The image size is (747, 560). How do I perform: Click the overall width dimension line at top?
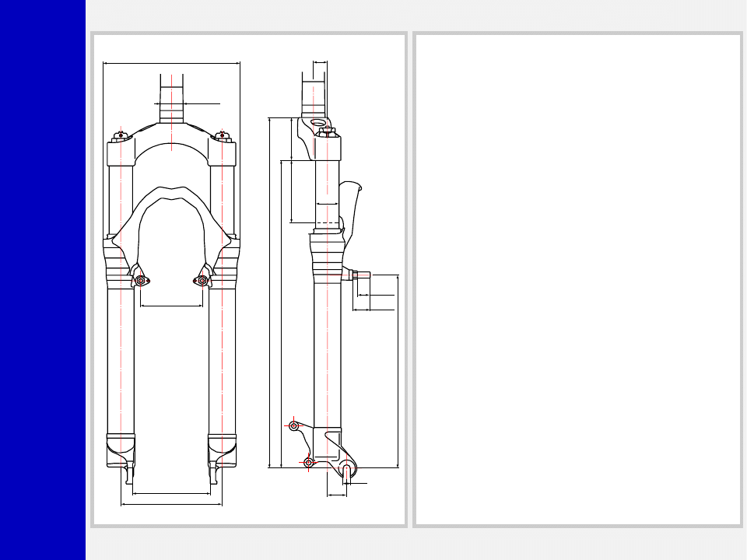tap(171, 62)
